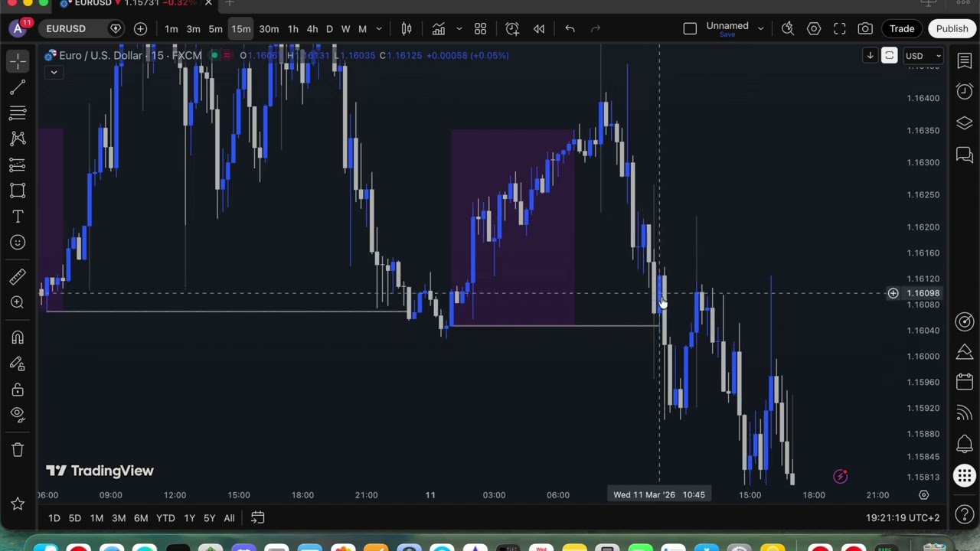Open the Fibonacci retracement tools
Viewport: 980px width, 551px height.
click(18, 113)
